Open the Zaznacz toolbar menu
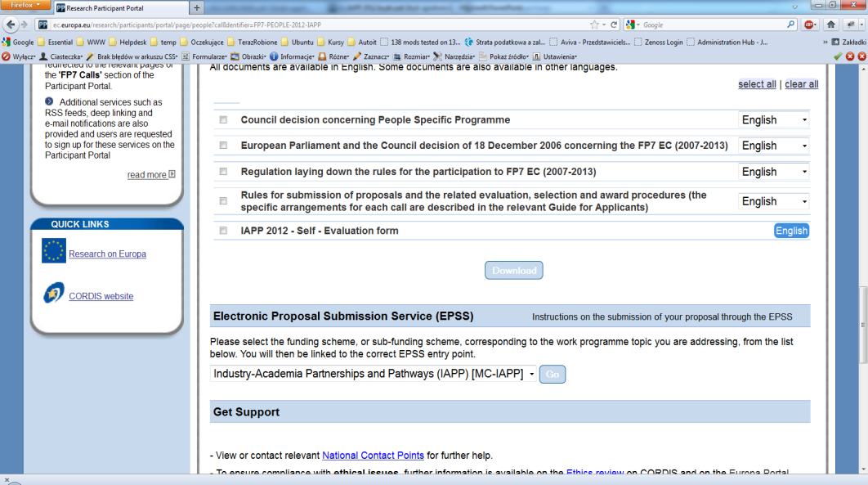Viewport: 868px width, 485px height. 371,56
